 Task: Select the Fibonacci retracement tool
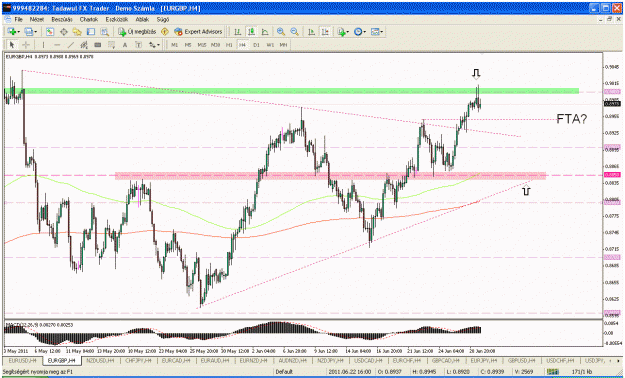pos(111,45)
